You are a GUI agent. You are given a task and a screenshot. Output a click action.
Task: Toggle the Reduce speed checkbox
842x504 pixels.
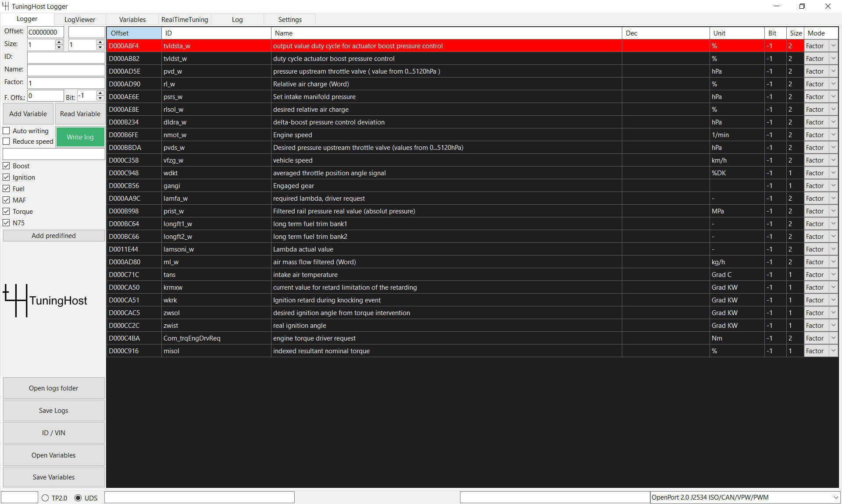(7, 142)
